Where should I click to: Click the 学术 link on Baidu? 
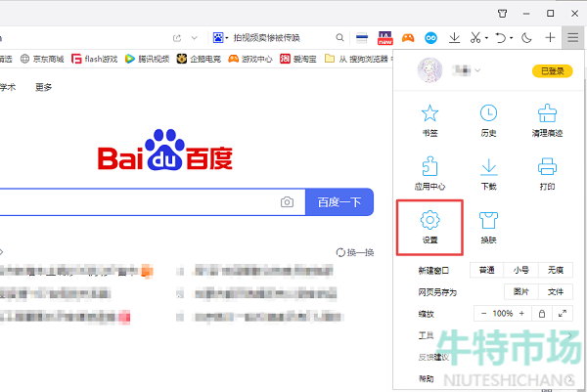click(8, 87)
